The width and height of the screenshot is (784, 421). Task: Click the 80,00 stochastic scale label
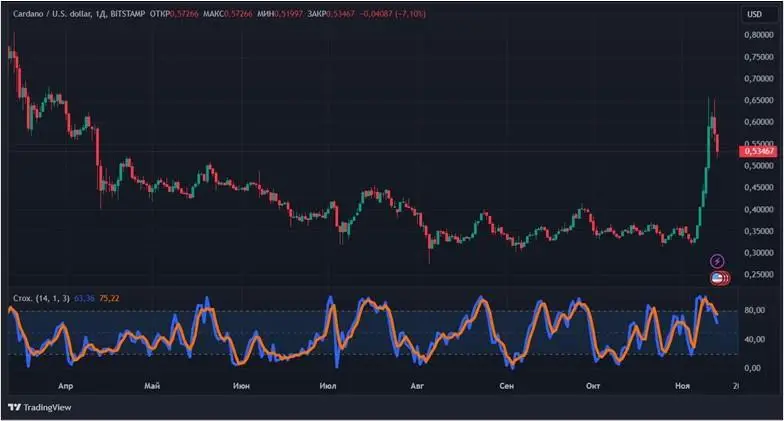pyautogui.click(x=755, y=311)
